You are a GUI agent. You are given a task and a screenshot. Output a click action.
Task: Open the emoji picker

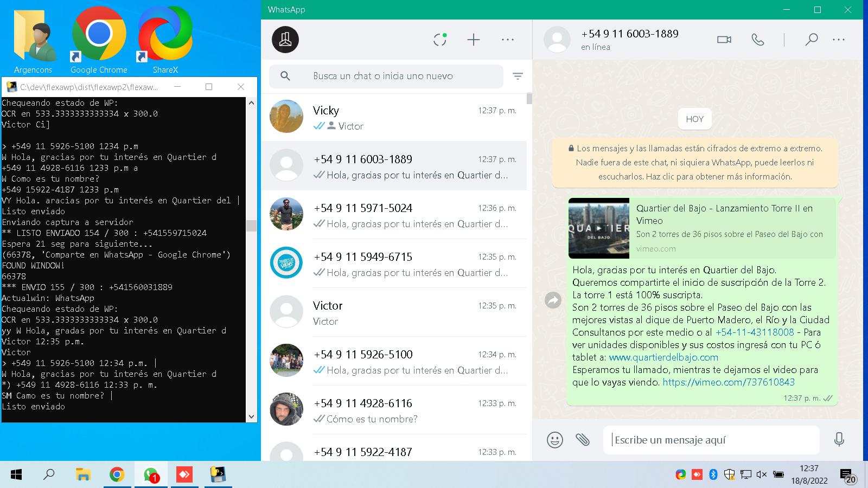(555, 440)
